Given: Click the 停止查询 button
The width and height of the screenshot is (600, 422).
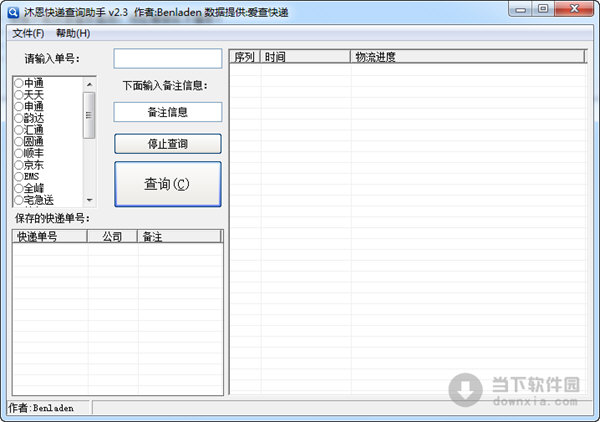Looking at the screenshot, I should tap(168, 144).
